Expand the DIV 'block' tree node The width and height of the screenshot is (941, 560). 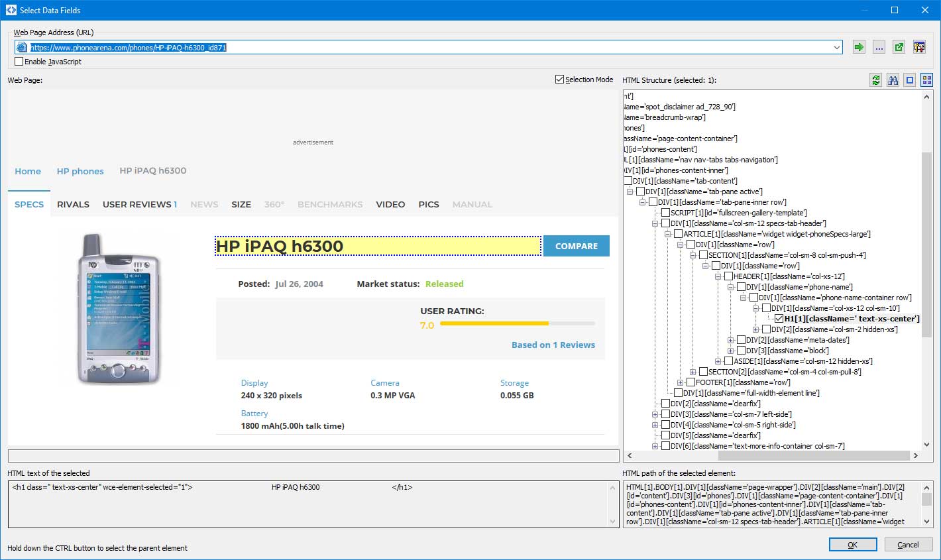[730, 351]
